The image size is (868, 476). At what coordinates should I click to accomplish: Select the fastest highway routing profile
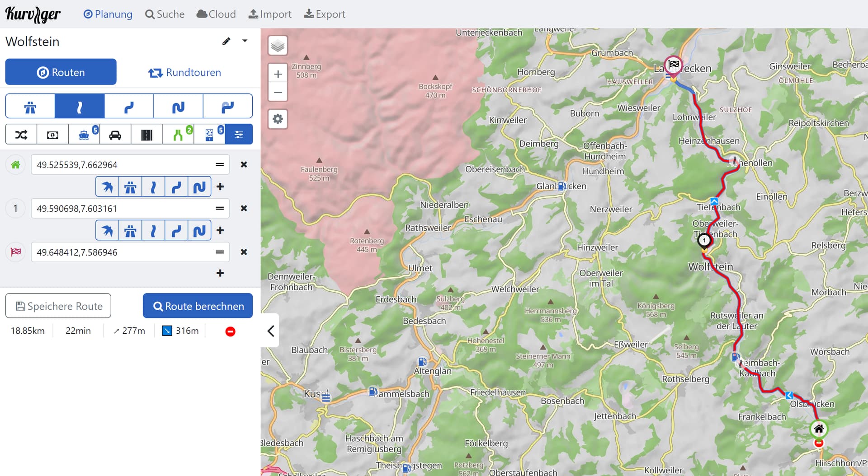tap(30, 107)
